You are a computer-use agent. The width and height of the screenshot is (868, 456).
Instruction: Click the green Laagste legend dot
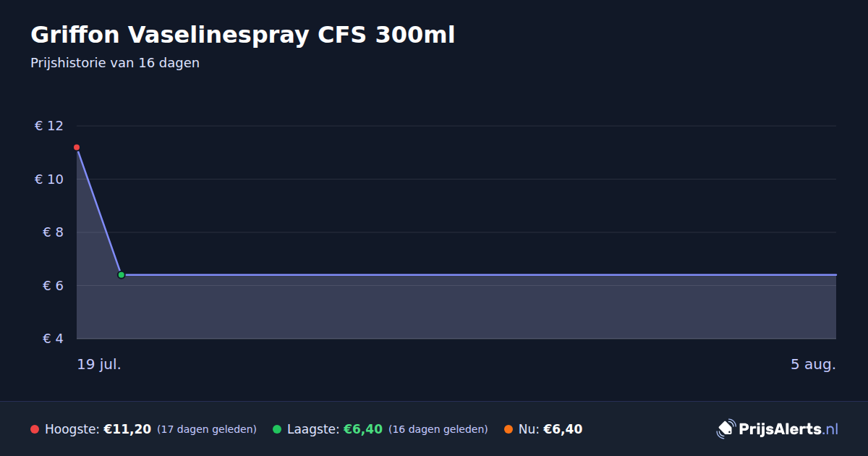coord(277,429)
